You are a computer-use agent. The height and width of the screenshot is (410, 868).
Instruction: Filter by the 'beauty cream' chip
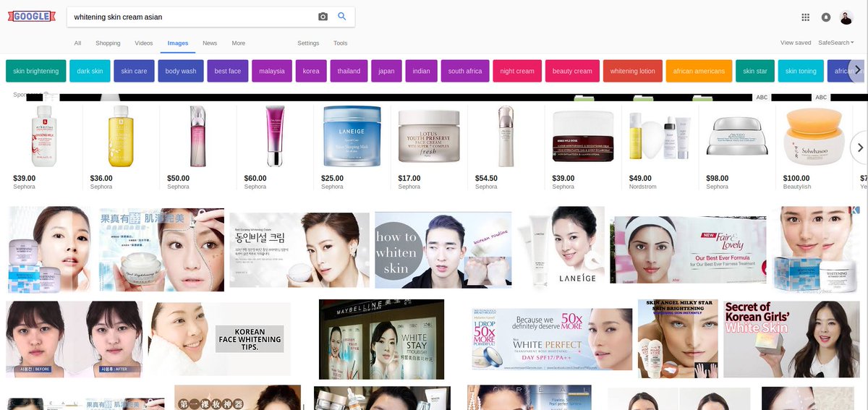click(572, 71)
